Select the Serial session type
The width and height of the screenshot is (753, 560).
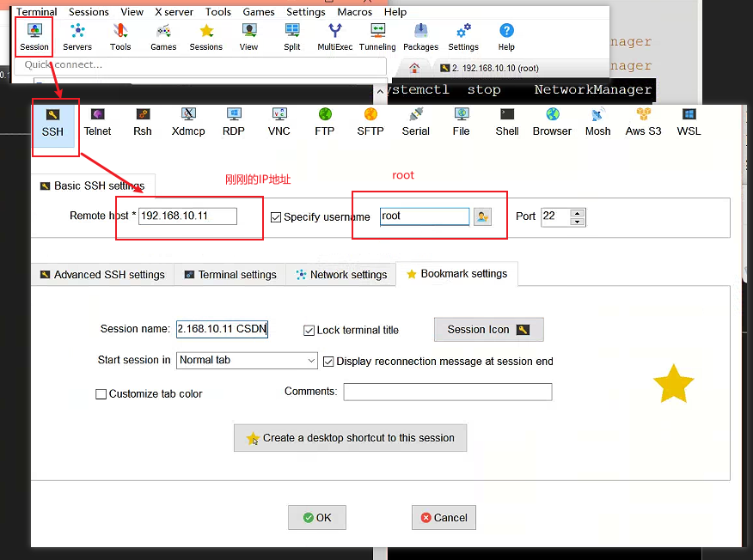pyautogui.click(x=416, y=123)
